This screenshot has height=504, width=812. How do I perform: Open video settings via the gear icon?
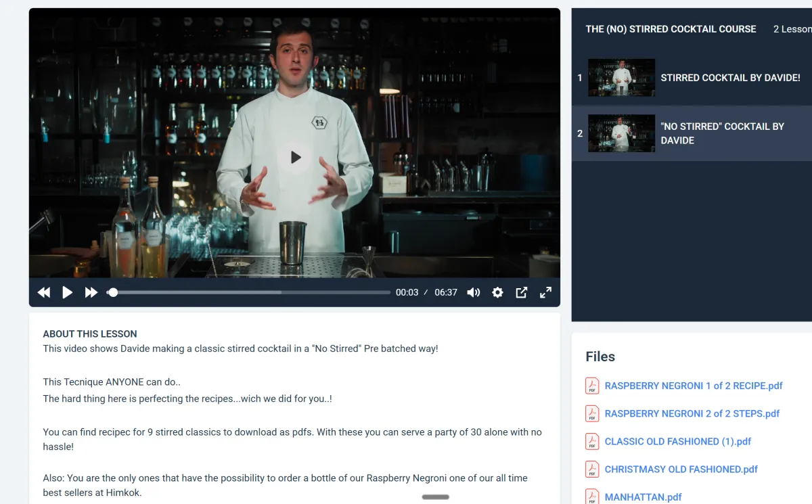tap(497, 293)
